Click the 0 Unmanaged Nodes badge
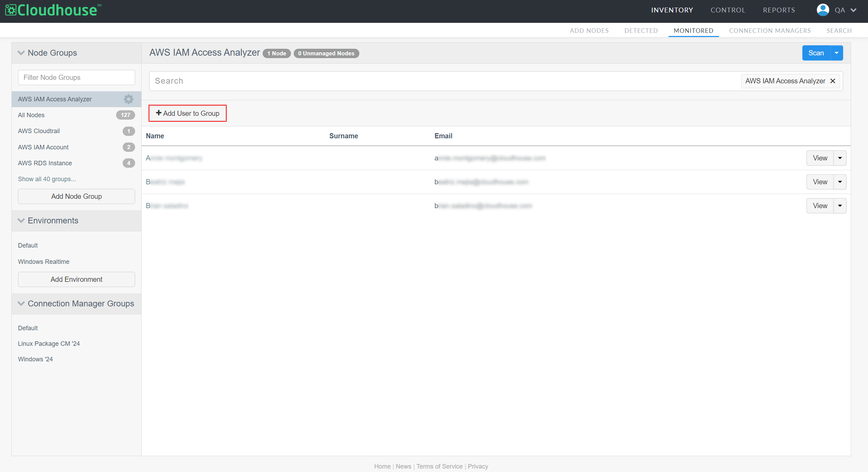Viewport: 868px width, 472px height. pyautogui.click(x=326, y=53)
